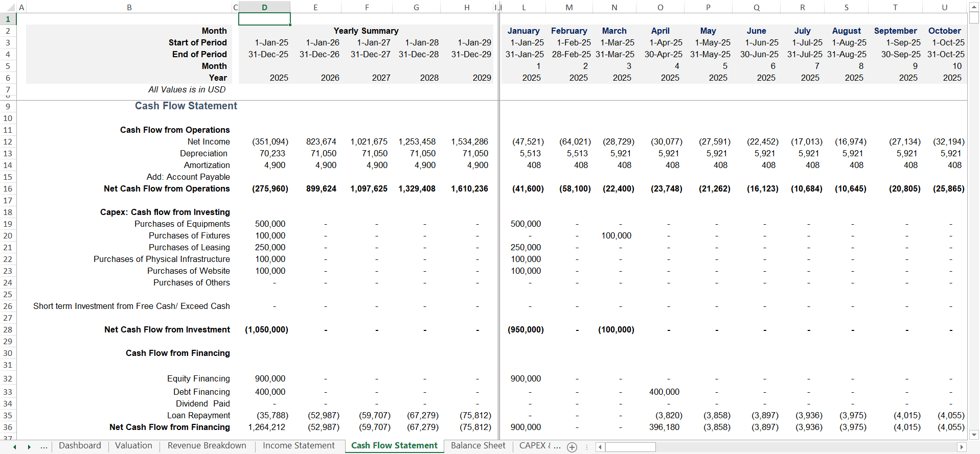Select 2027 operations cash flow 1,097,625
This screenshot has height=454, width=980.
tap(369, 188)
